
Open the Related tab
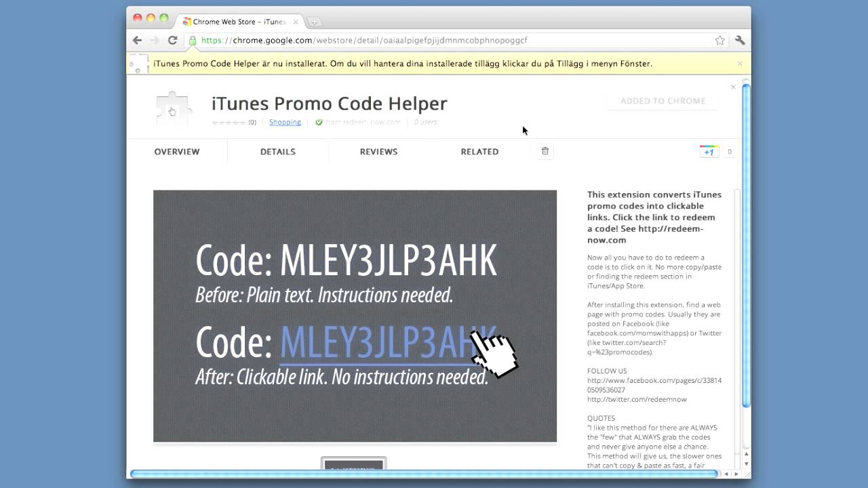[x=479, y=152]
